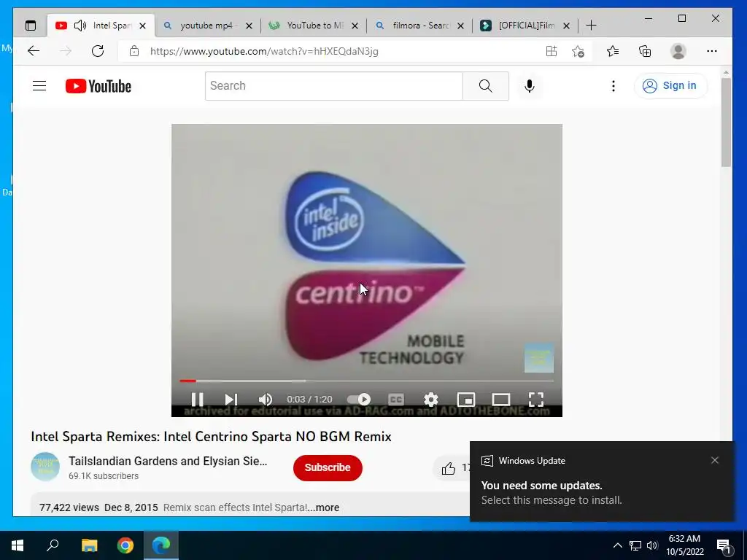Open Google Chrome from taskbar

pyautogui.click(x=125, y=545)
